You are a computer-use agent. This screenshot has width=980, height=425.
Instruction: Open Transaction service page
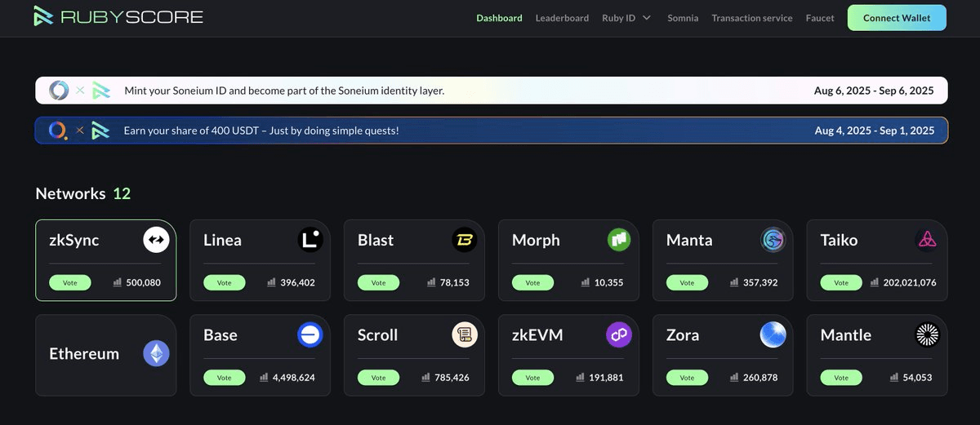752,18
